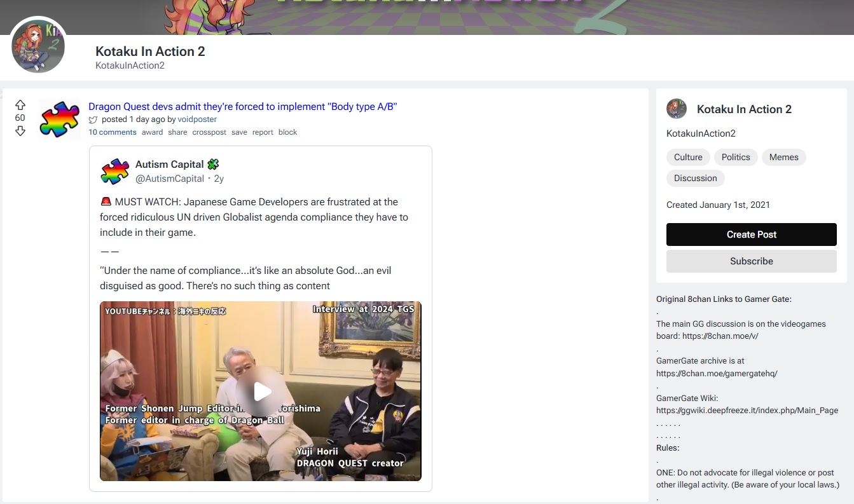The height and width of the screenshot is (504, 854).
Task: Click the 'posted 1 day ago' timestamp
Action: coord(133,119)
